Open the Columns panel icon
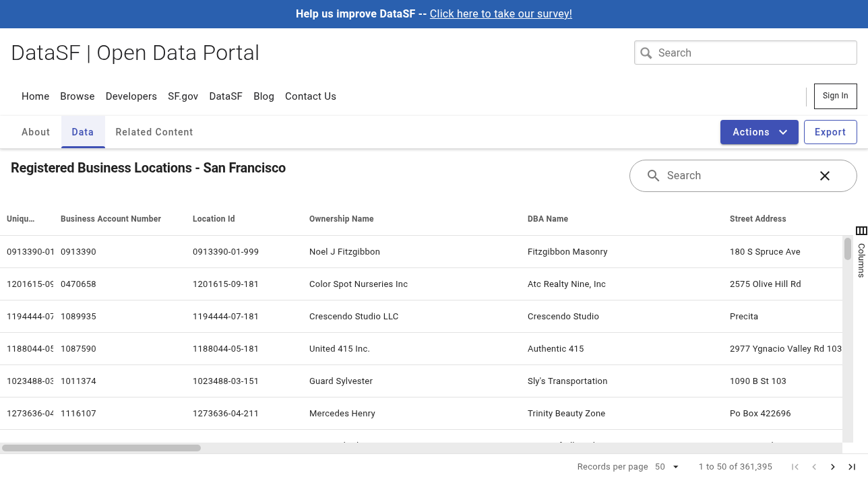The height and width of the screenshot is (479, 868). (x=861, y=230)
